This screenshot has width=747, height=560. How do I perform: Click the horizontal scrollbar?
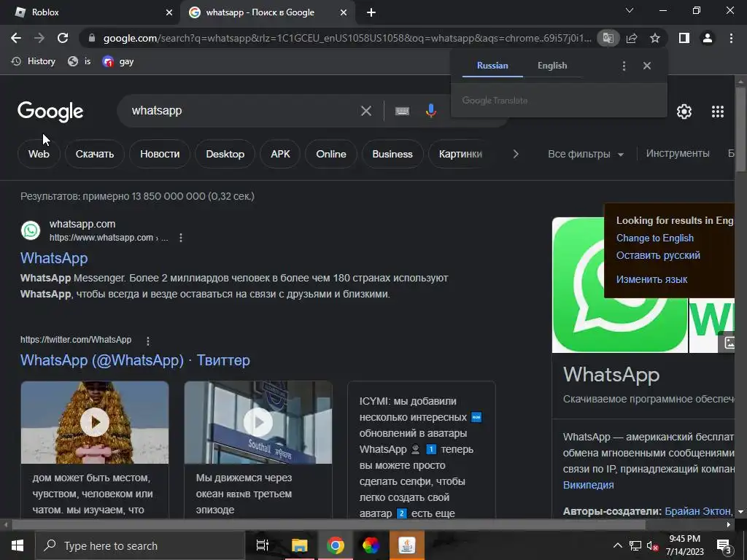[329, 525]
